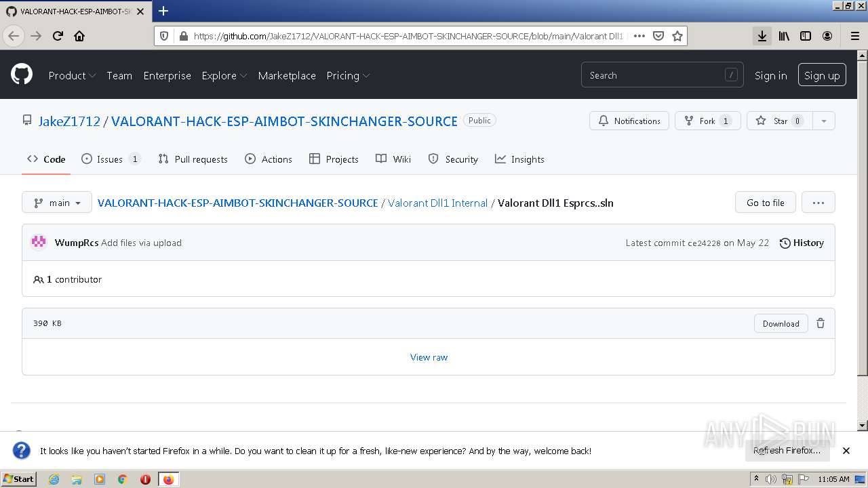
Task: Open Firefox account icon
Action: click(x=827, y=36)
